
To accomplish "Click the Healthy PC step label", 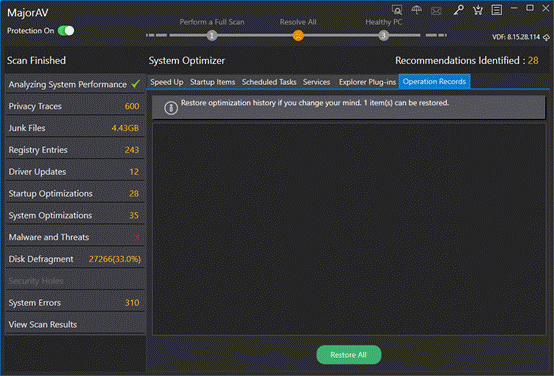I will (x=384, y=22).
